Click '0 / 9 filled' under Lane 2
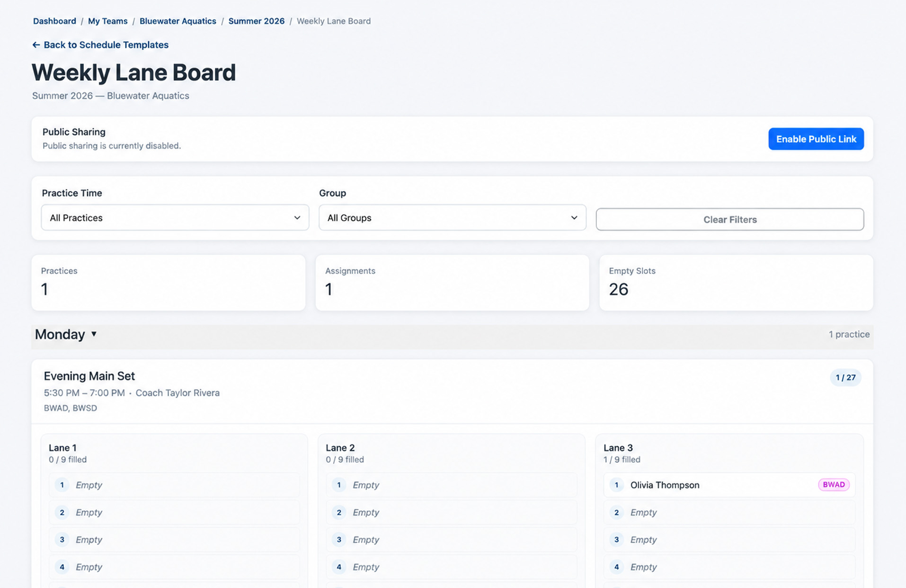Image resolution: width=906 pixels, height=588 pixels. (x=345, y=460)
